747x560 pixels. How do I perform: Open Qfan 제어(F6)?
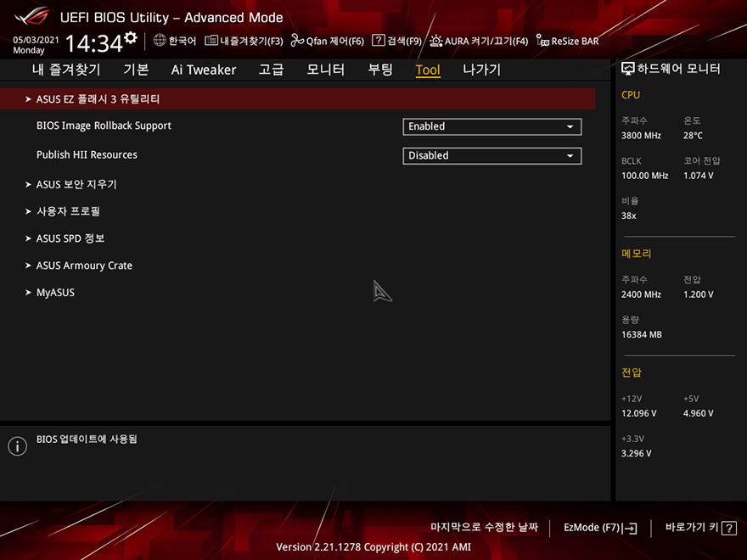pyautogui.click(x=328, y=41)
